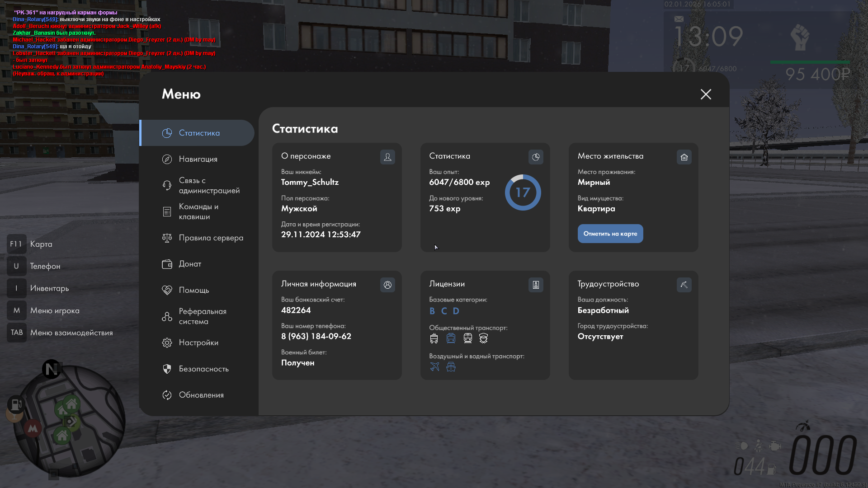
Task: Click the document icon in Лицензии card
Action: [x=536, y=285]
